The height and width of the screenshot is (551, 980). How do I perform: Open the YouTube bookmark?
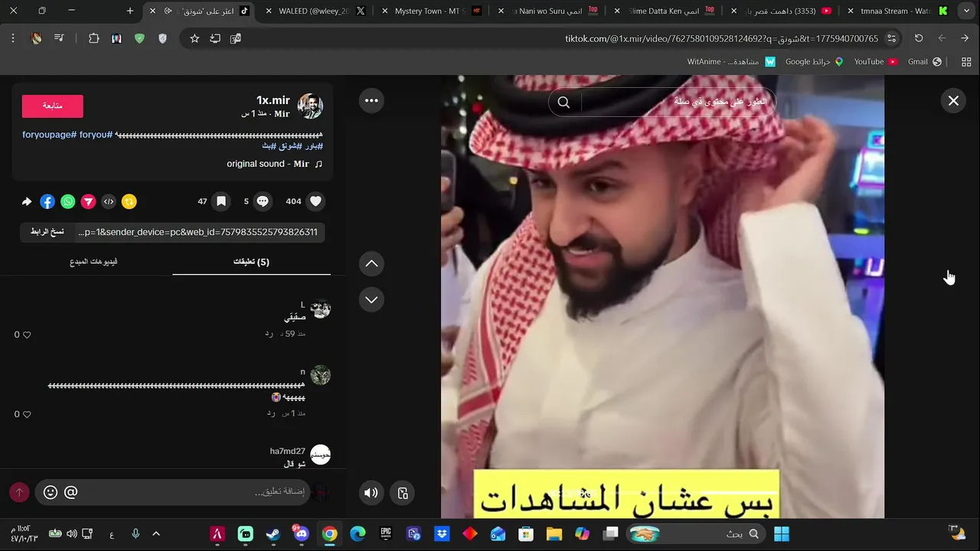click(876, 61)
